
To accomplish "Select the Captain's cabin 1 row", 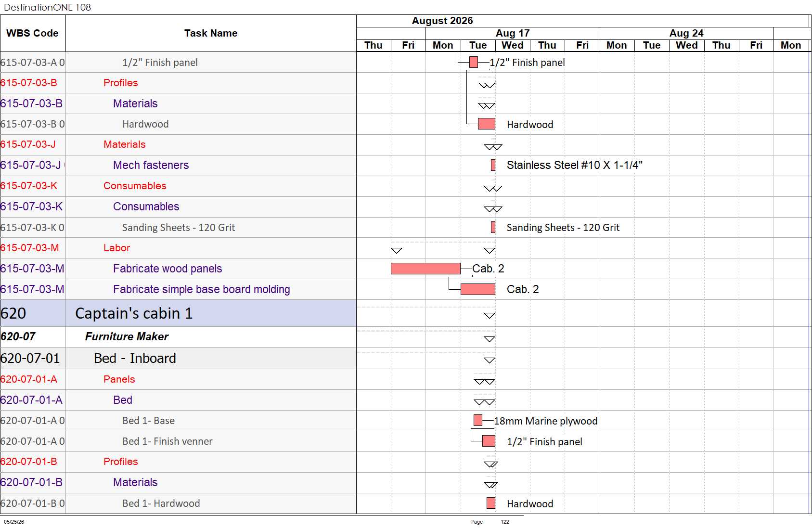I will click(178, 313).
